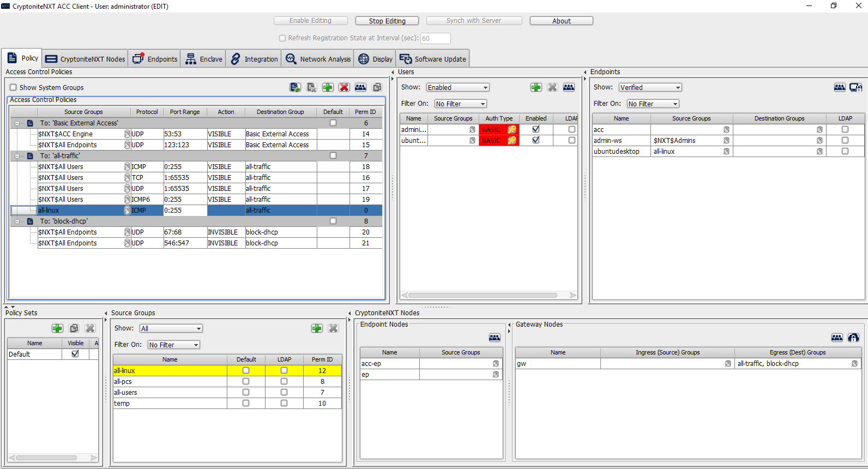Open source groups editor for admin-ws endpoint
This screenshot has width=868, height=469.
(x=726, y=141)
